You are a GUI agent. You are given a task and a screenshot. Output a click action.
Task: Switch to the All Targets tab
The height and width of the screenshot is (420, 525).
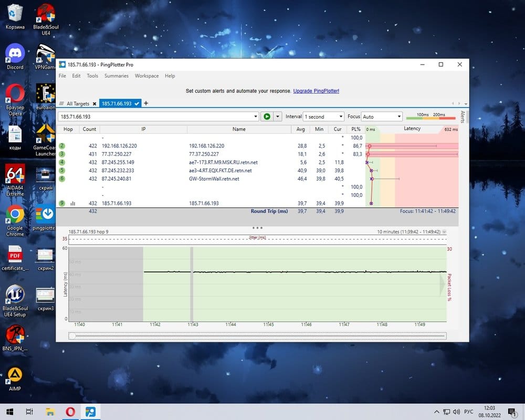point(77,104)
